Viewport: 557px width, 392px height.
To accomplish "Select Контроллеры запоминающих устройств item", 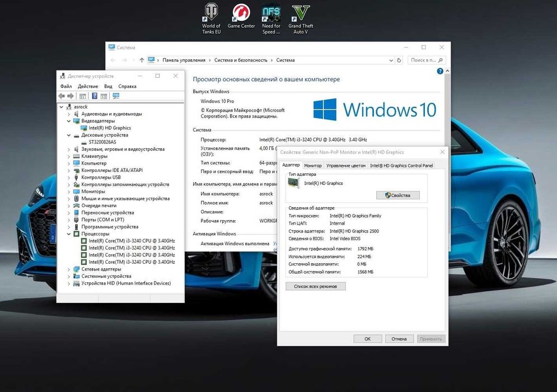I will point(125,184).
